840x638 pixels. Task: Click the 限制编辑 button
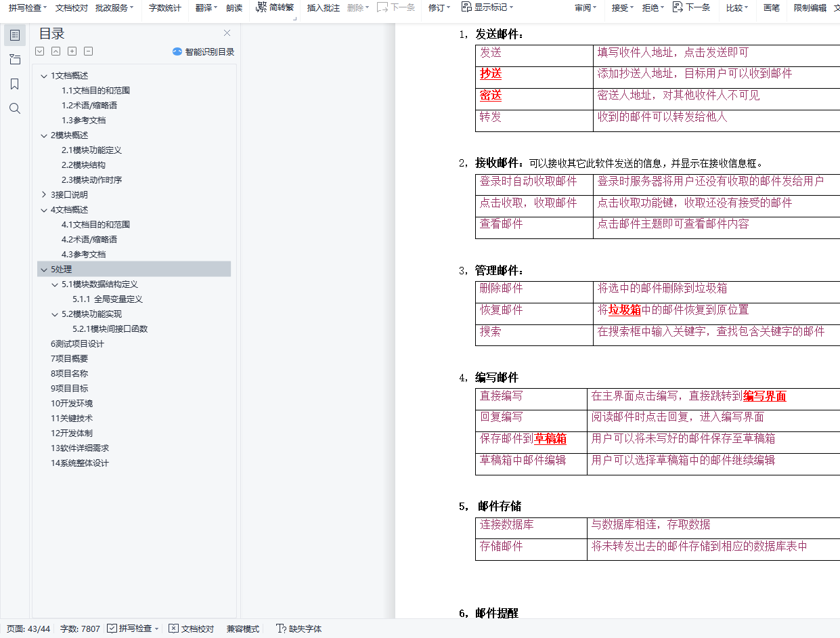tap(810, 7)
